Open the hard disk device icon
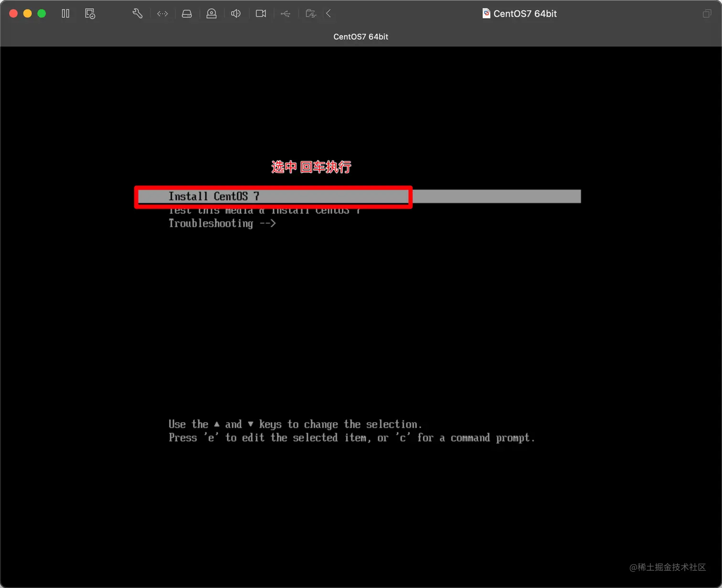 (x=187, y=13)
